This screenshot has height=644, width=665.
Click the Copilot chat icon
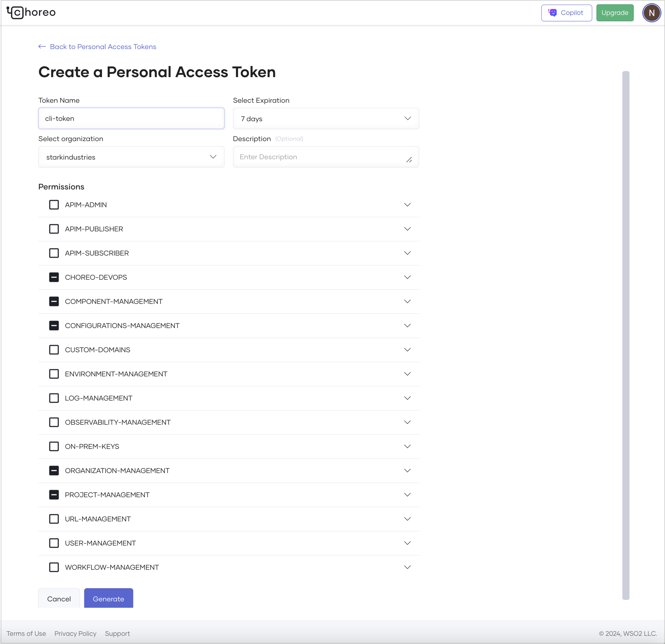552,13
